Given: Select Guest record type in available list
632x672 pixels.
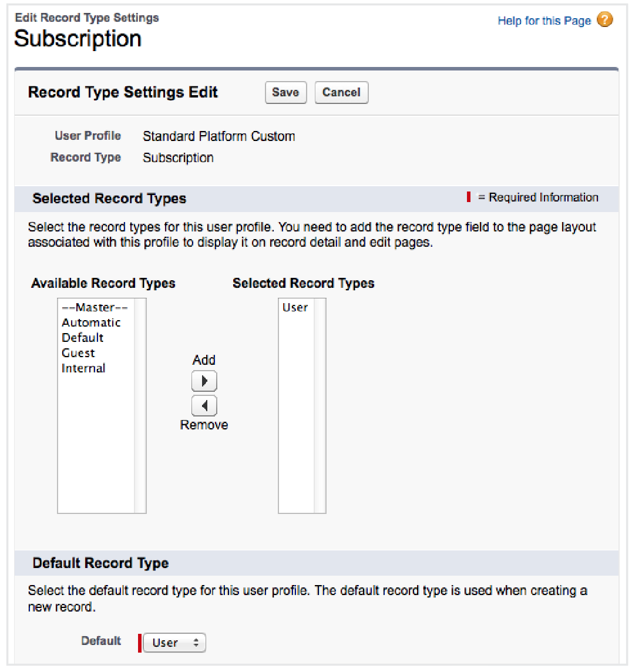Looking at the screenshot, I should coord(78,353).
